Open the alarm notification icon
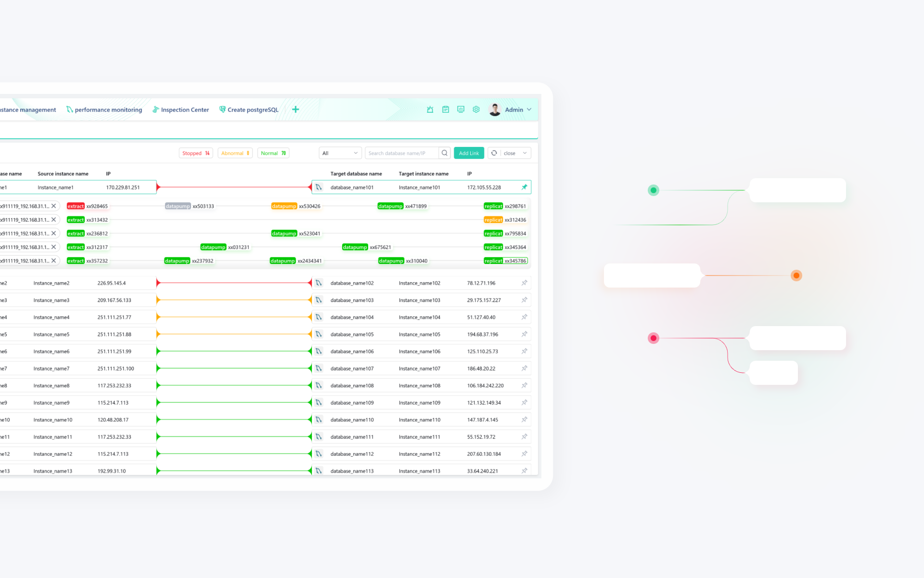The height and width of the screenshot is (578, 924). pyautogui.click(x=430, y=110)
